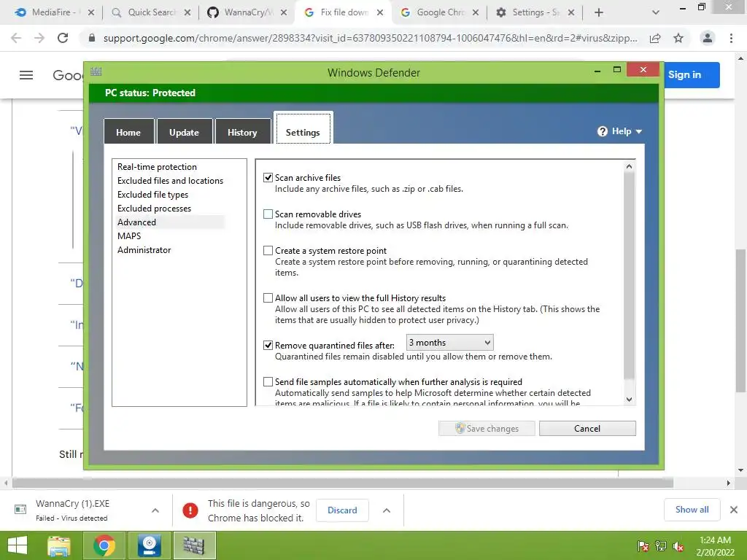Image resolution: width=747 pixels, height=560 pixels.
Task: Click Cancel in Windows Defender
Action: pos(587,428)
